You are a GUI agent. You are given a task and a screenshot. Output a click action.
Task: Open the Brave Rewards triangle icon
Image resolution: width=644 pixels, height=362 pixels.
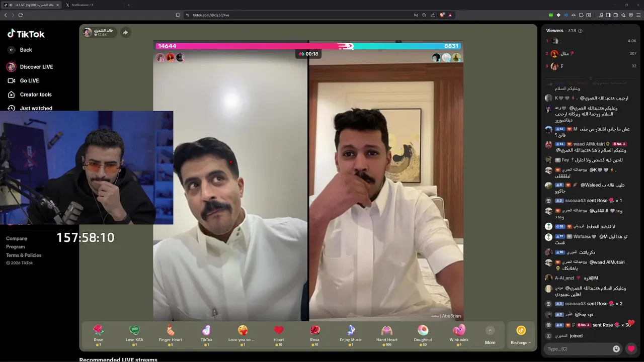coord(450,15)
